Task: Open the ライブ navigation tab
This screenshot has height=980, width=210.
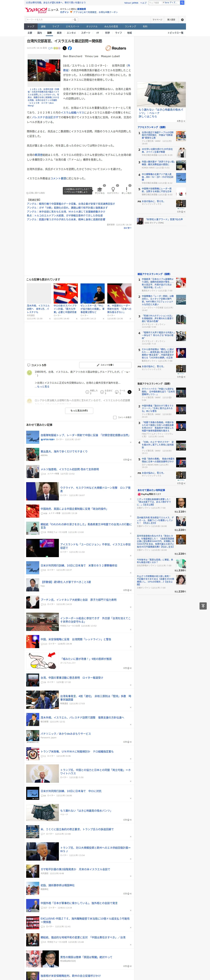Action: pos(56,27)
